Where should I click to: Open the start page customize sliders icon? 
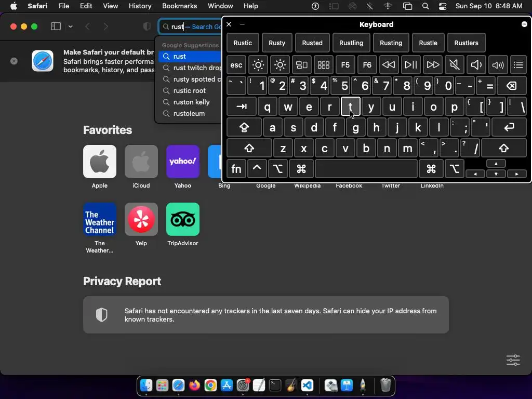click(x=513, y=360)
